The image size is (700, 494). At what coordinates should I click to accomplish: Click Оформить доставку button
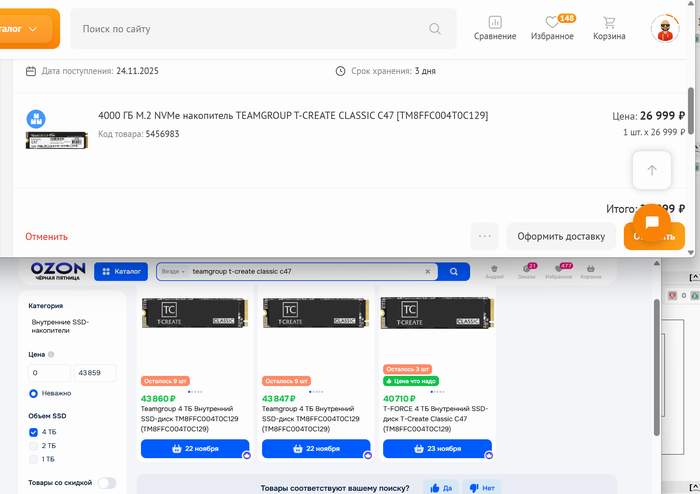561,236
